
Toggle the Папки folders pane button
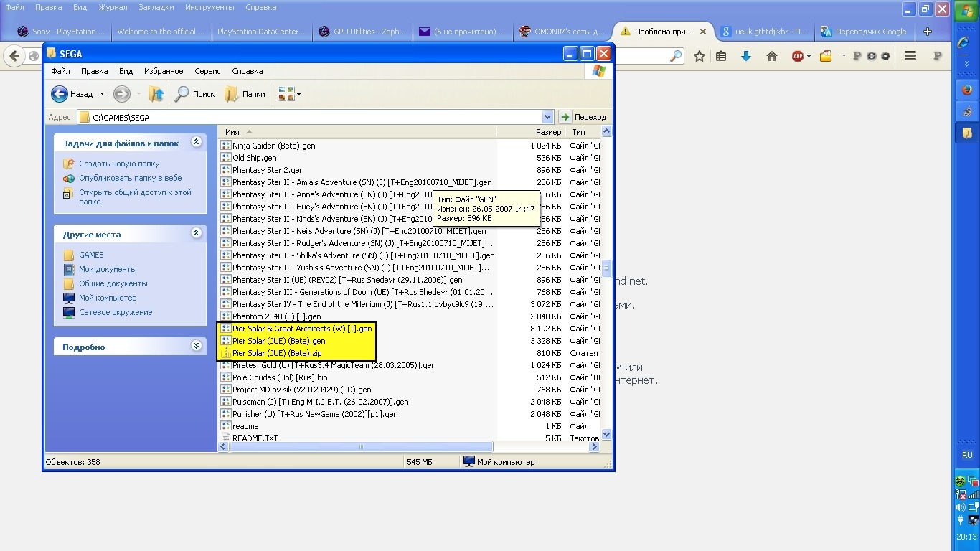coord(245,94)
